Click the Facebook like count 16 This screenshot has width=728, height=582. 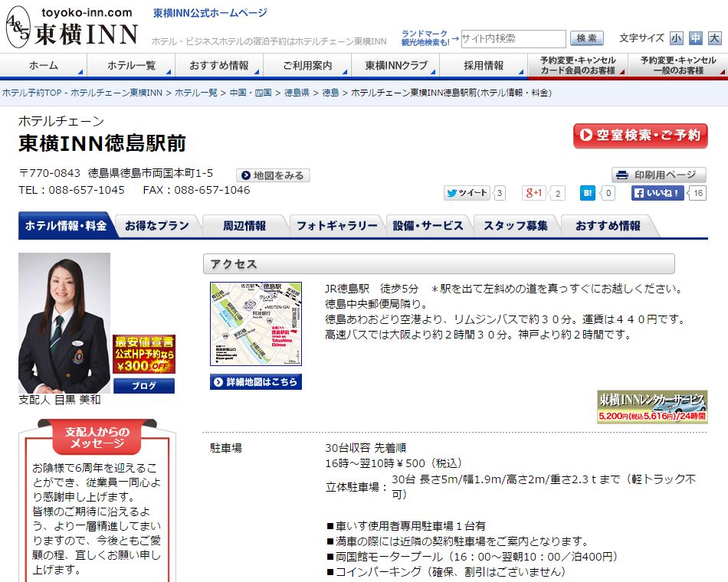[x=697, y=193]
